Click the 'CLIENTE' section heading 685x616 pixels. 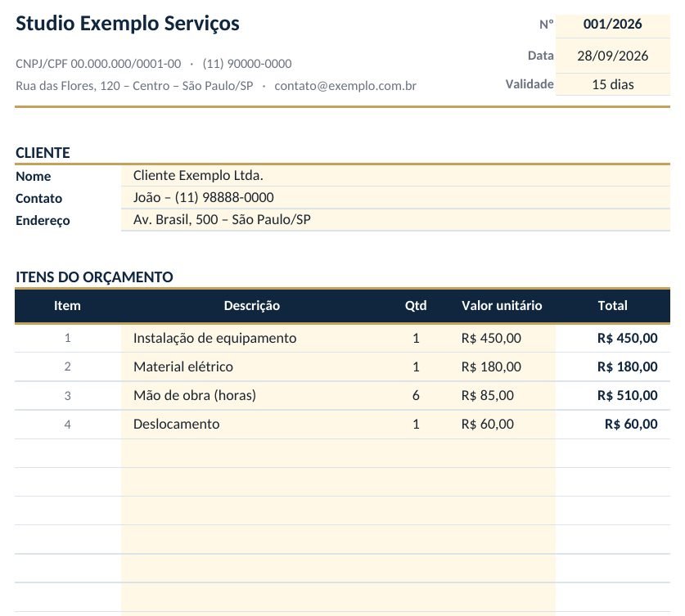(43, 153)
